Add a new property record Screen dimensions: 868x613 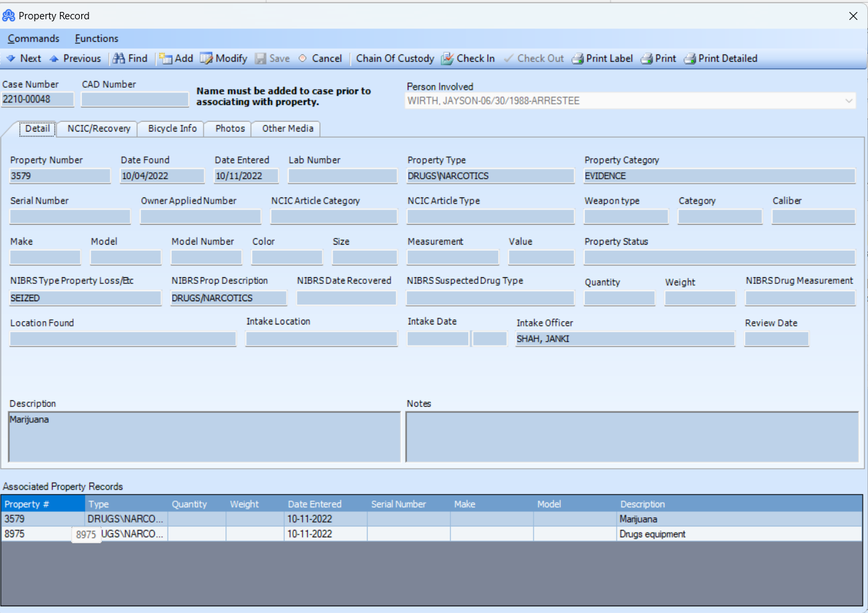(176, 59)
